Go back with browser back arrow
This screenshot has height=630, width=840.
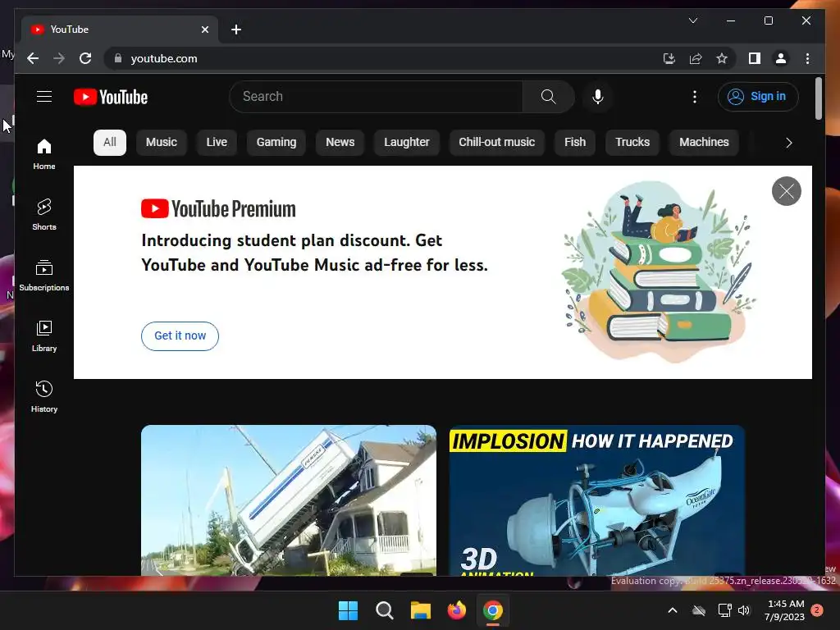[x=33, y=58]
